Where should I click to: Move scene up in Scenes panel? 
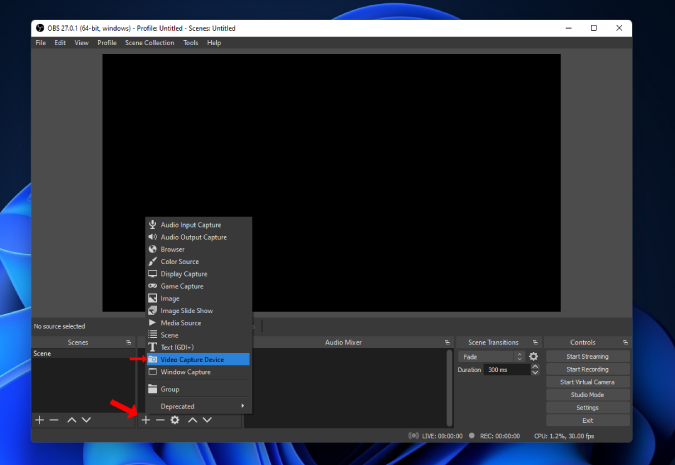71,420
